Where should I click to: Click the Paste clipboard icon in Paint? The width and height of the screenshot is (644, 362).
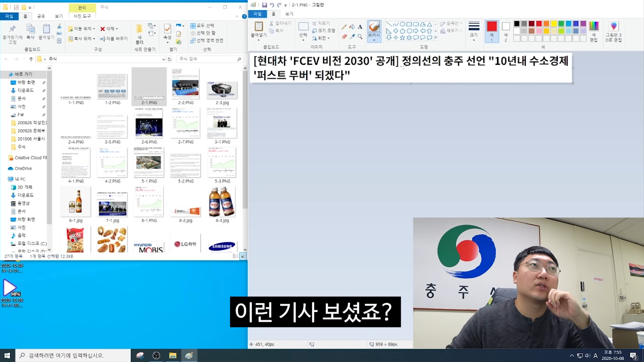coord(259,26)
